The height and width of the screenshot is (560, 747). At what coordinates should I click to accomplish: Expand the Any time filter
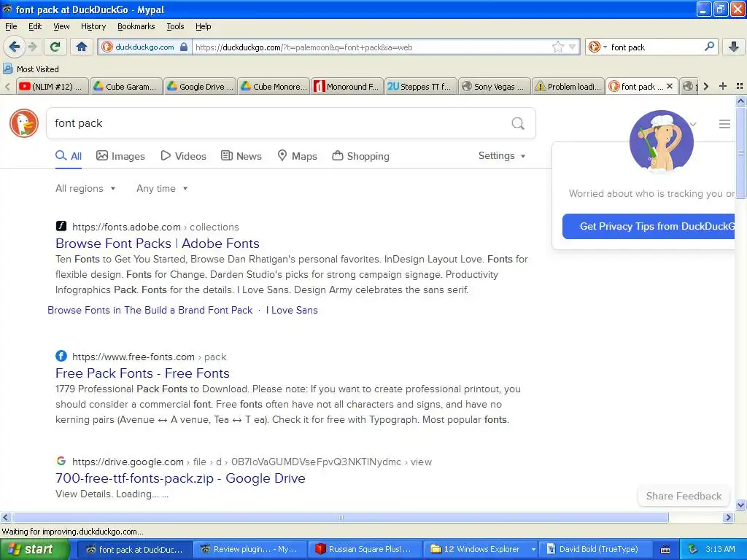click(x=162, y=189)
